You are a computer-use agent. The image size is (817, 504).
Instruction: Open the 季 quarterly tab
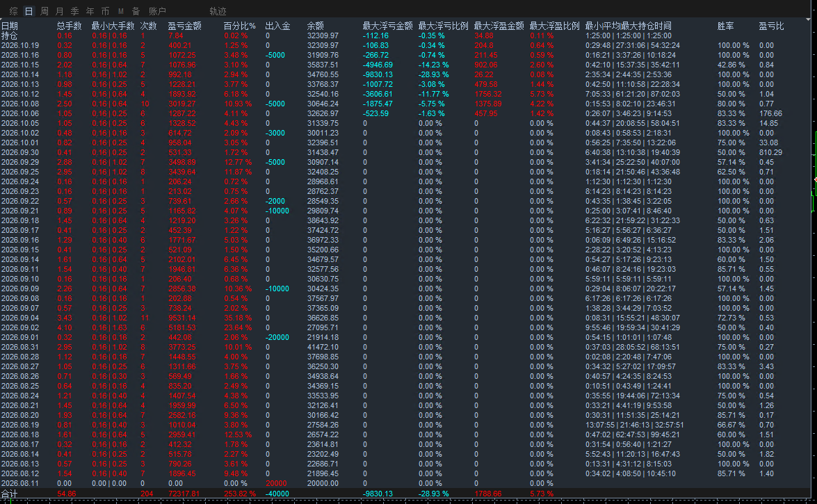coord(74,11)
